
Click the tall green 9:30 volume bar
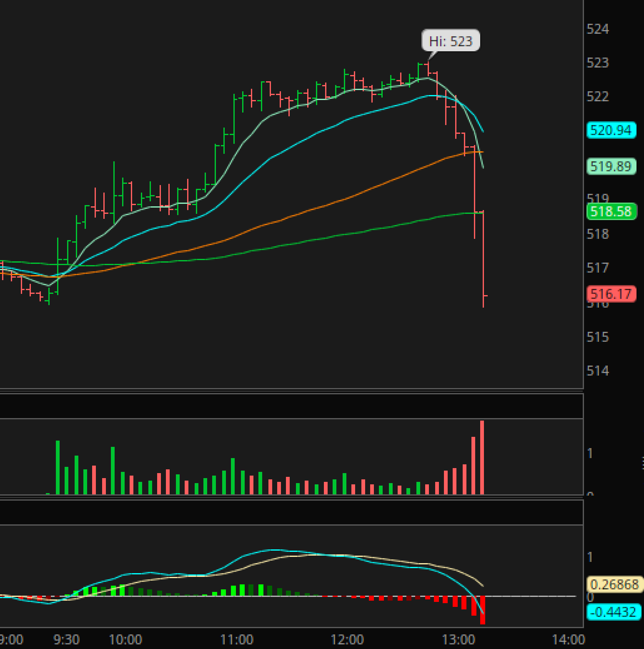coord(58,467)
